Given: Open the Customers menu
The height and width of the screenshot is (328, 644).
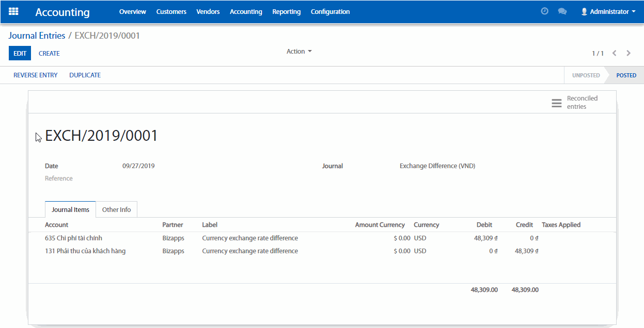Looking at the screenshot, I should click(171, 11).
